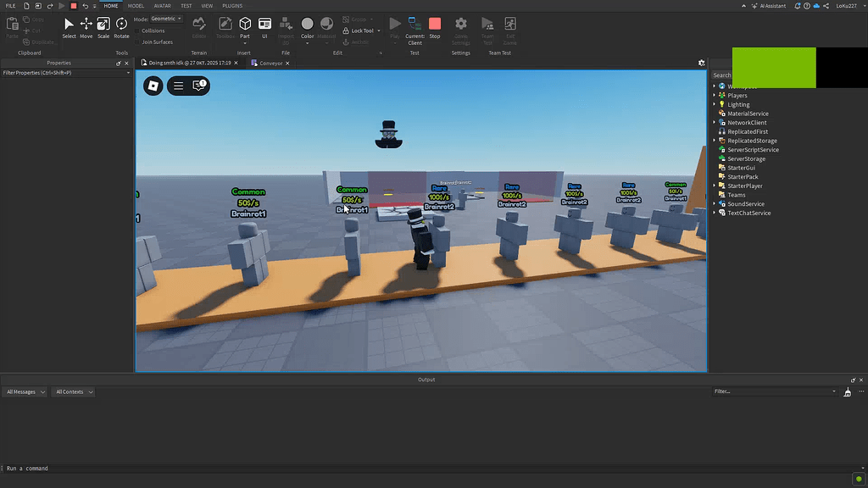Image resolution: width=868 pixels, height=488 pixels.
Task: Insert a new Part
Action: coord(245,26)
